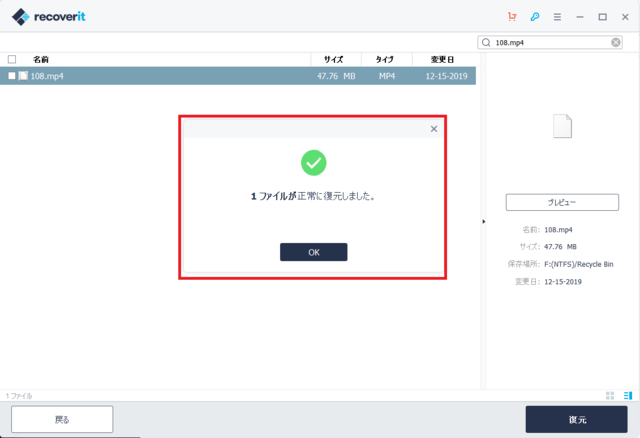
Task: Click the F:(NTFS)/Recycle Bin path text
Action: point(579,265)
